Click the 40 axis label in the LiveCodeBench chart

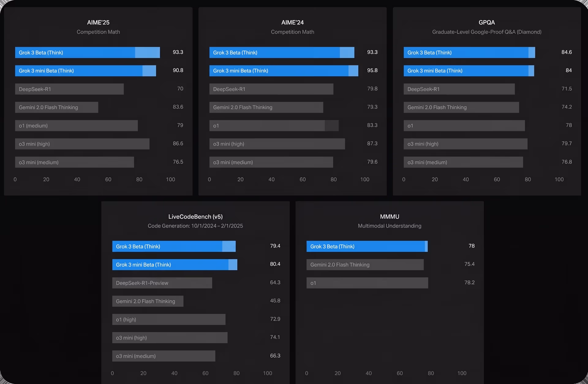click(x=174, y=373)
